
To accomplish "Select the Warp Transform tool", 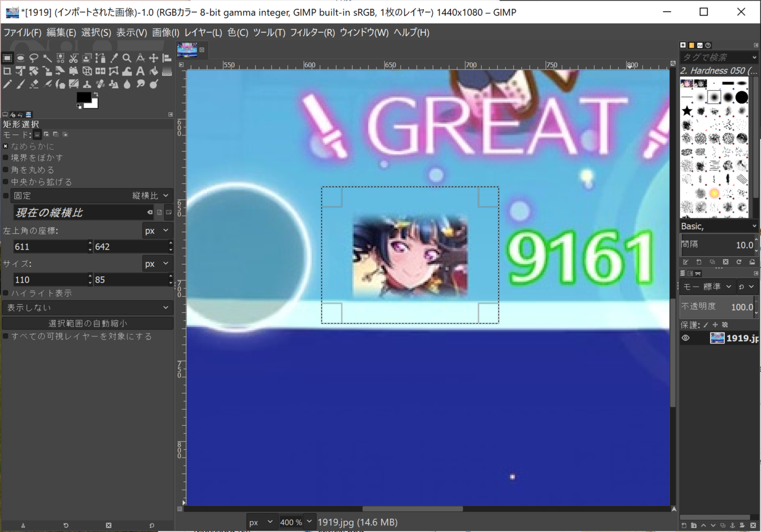I will (x=127, y=71).
